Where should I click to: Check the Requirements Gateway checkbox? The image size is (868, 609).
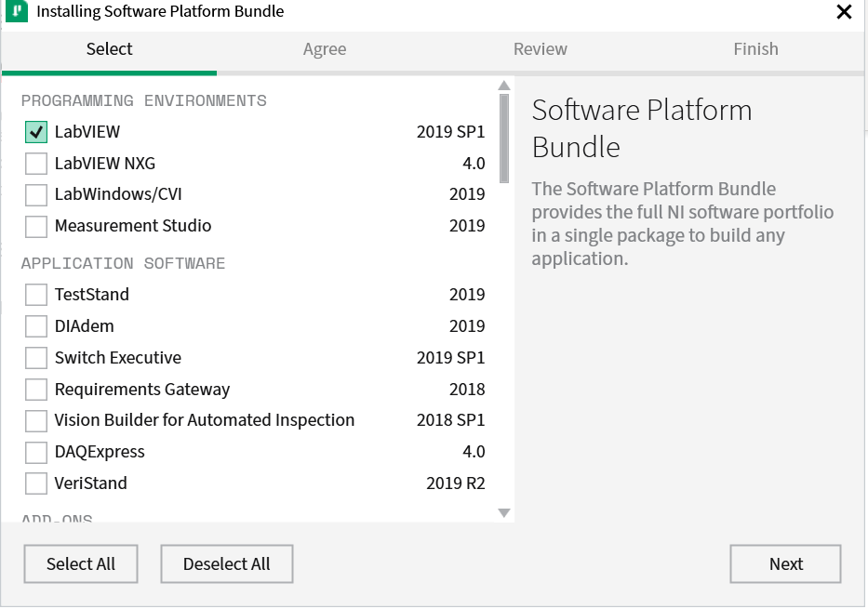36,390
